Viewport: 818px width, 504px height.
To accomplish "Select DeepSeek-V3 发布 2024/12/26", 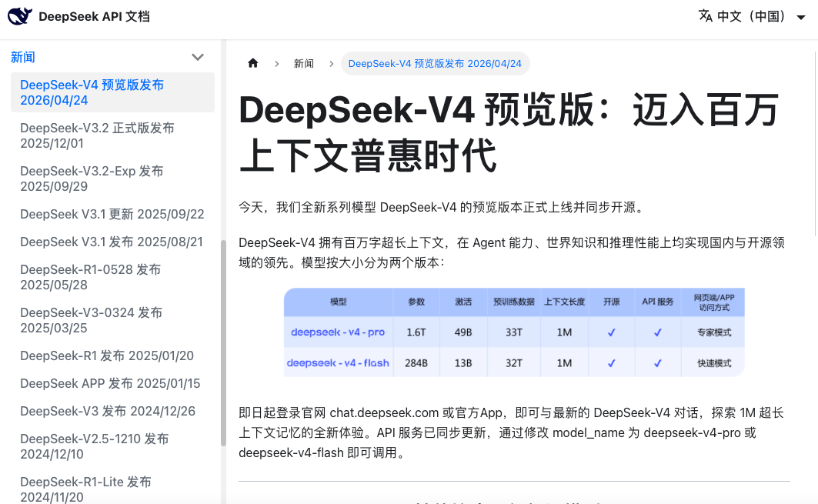I will 108,411.
